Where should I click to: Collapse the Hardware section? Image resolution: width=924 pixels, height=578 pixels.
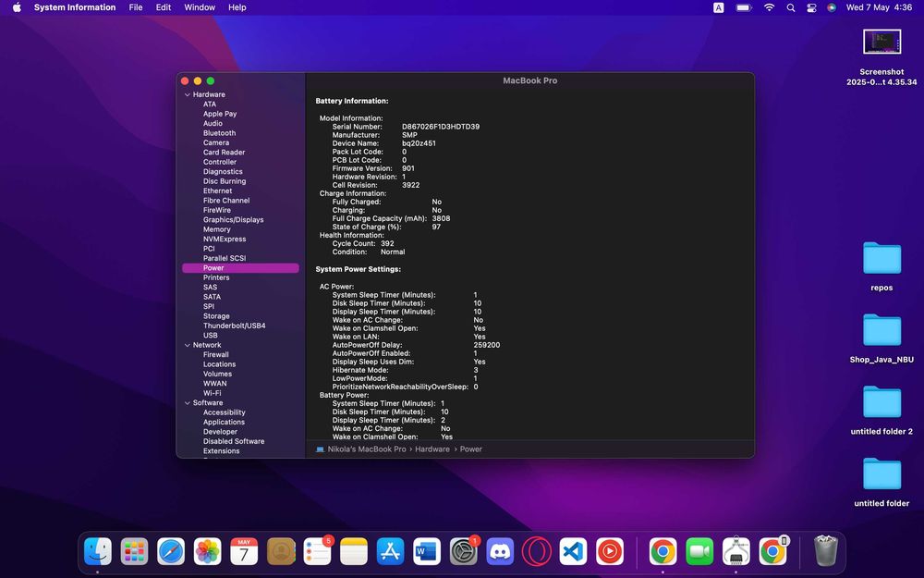[188, 94]
